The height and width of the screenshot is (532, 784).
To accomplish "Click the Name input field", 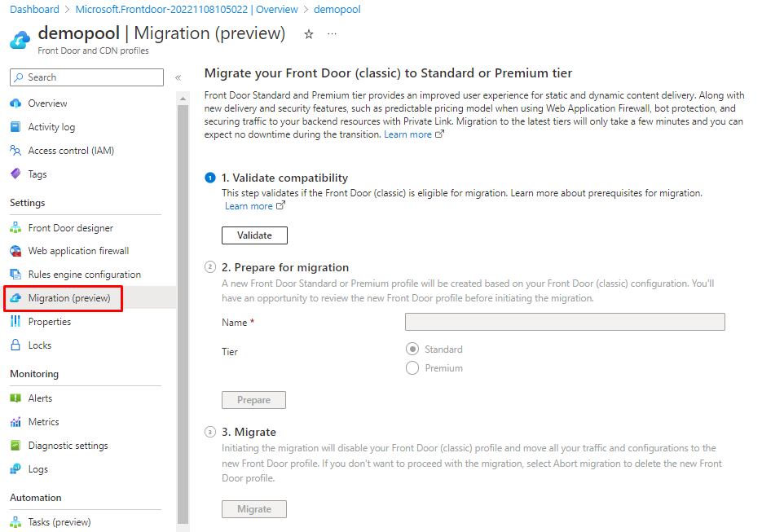I will click(x=565, y=322).
